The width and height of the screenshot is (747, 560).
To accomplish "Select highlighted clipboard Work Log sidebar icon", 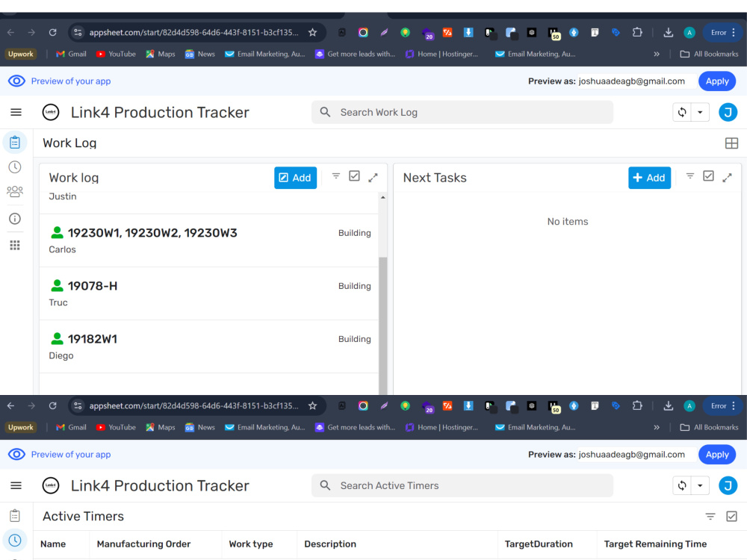I will pos(15,143).
